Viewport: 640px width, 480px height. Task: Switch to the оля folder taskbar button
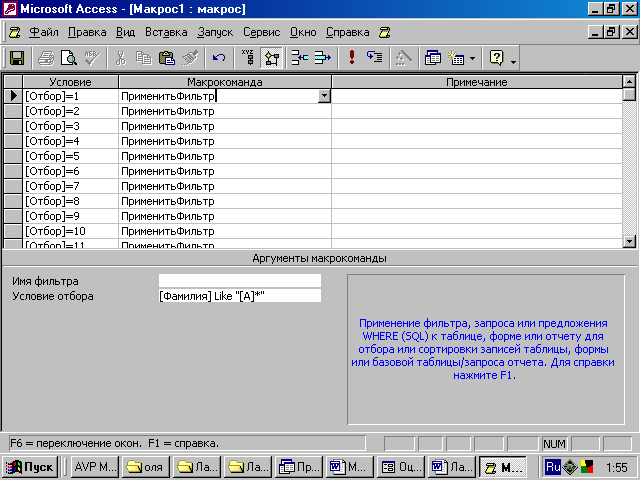coord(146,467)
